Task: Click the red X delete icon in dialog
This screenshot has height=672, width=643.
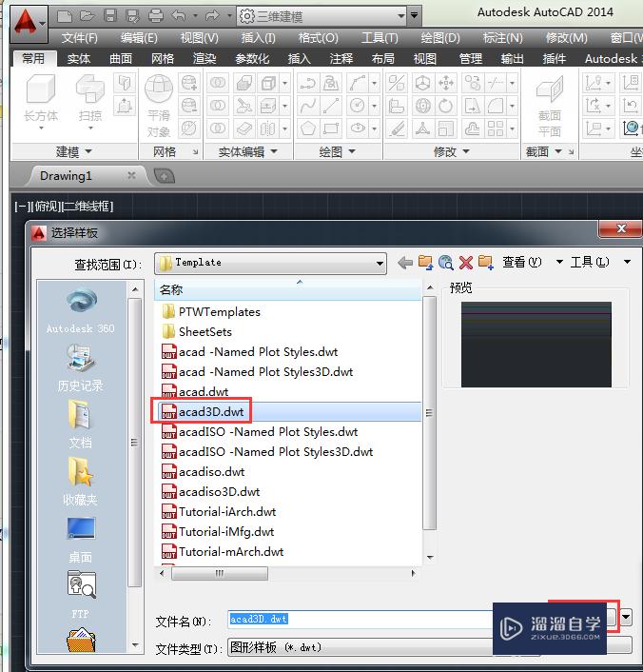Action: click(x=466, y=263)
